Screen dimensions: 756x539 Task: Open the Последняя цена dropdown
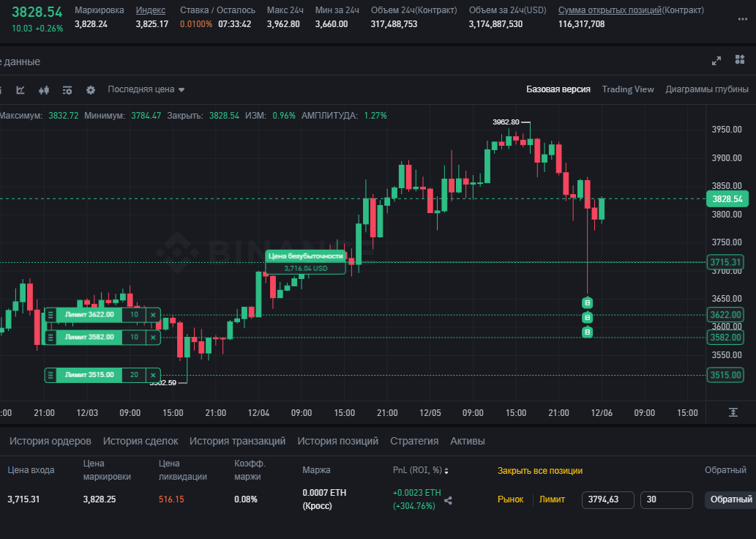point(146,89)
